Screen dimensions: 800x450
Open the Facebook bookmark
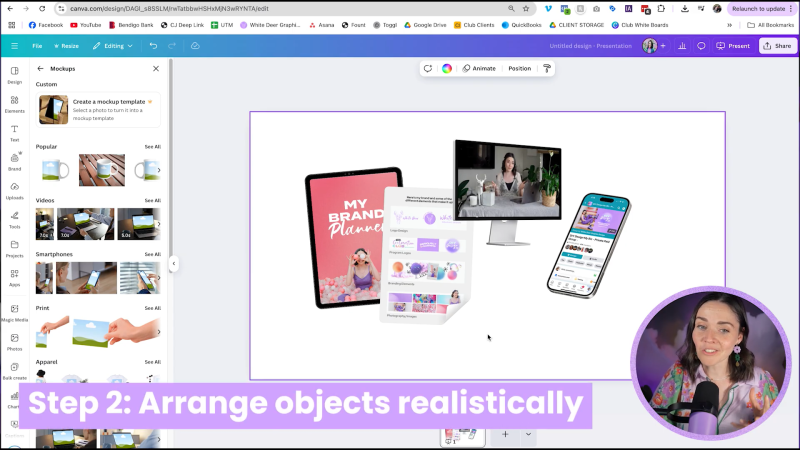46,25
